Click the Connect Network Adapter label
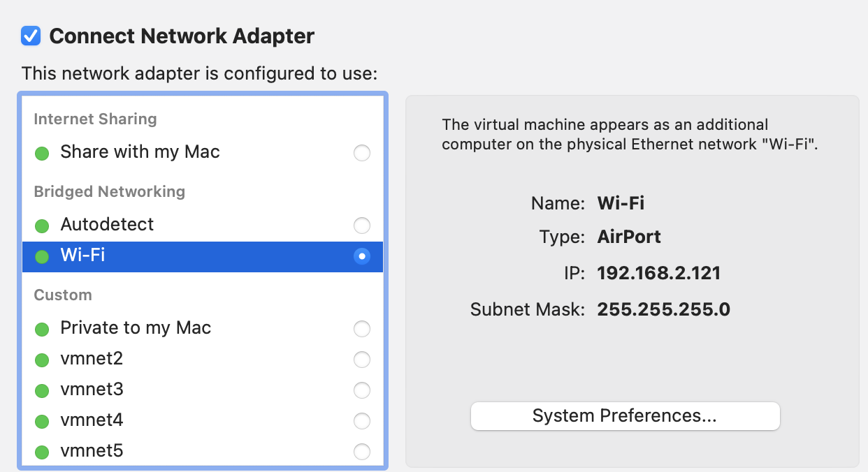868x472 pixels. [x=182, y=36]
